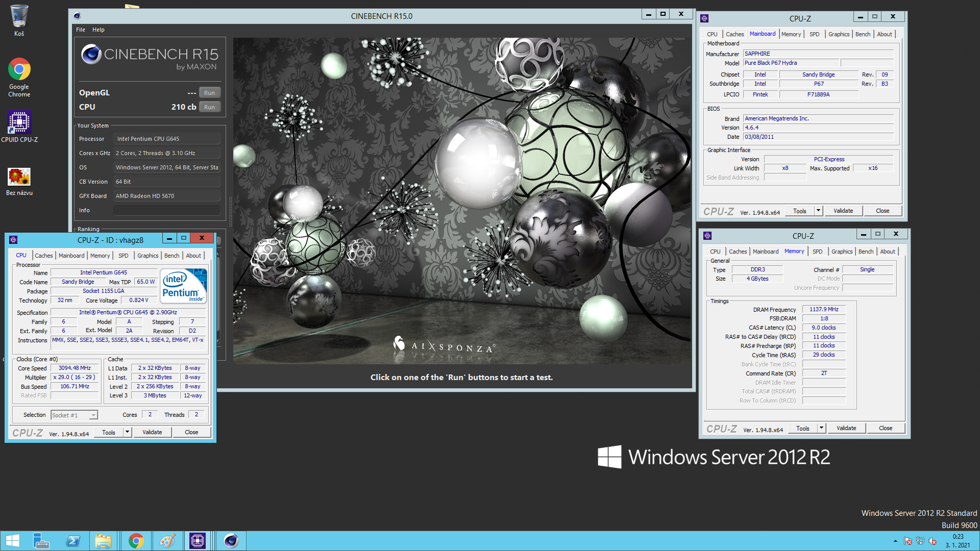
Task: Open File Explorer from taskbar
Action: 104,541
